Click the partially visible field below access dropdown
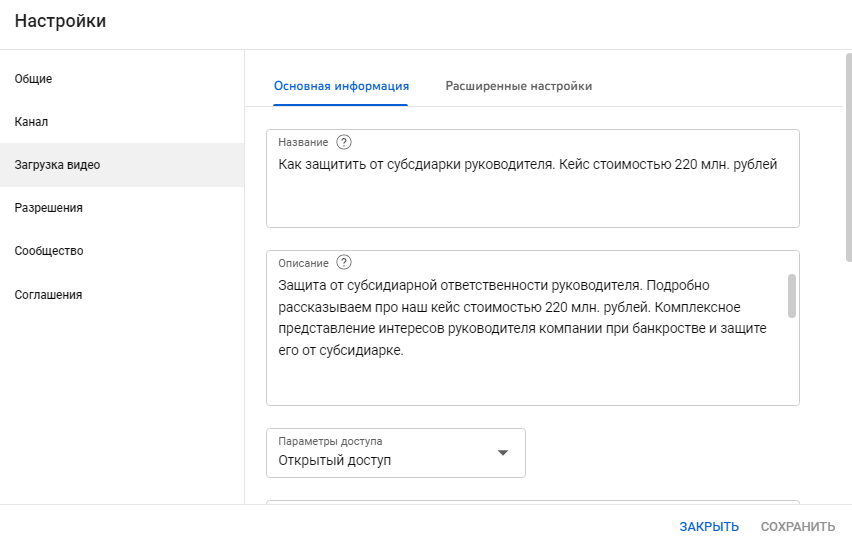 pyautogui.click(x=532, y=502)
